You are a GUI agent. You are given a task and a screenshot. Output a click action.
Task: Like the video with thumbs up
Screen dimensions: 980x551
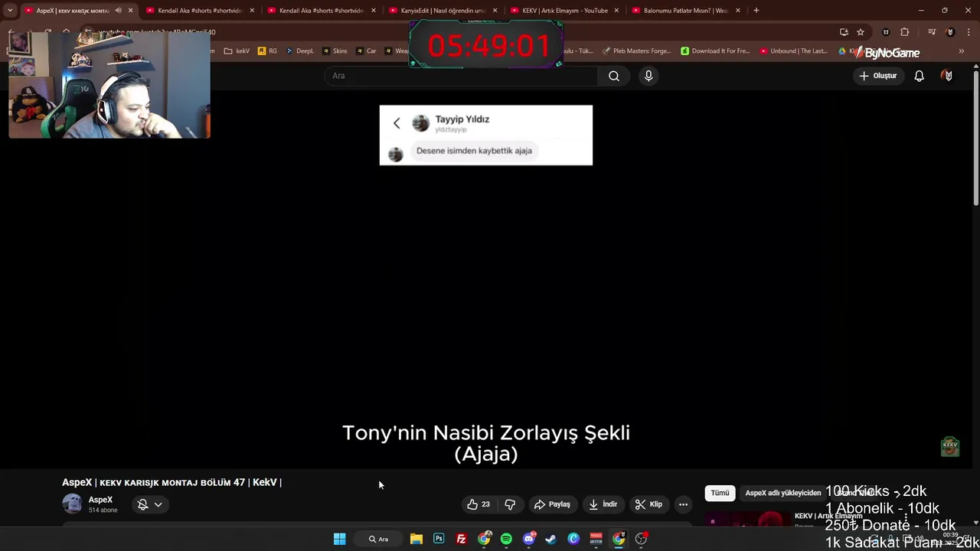(479, 504)
